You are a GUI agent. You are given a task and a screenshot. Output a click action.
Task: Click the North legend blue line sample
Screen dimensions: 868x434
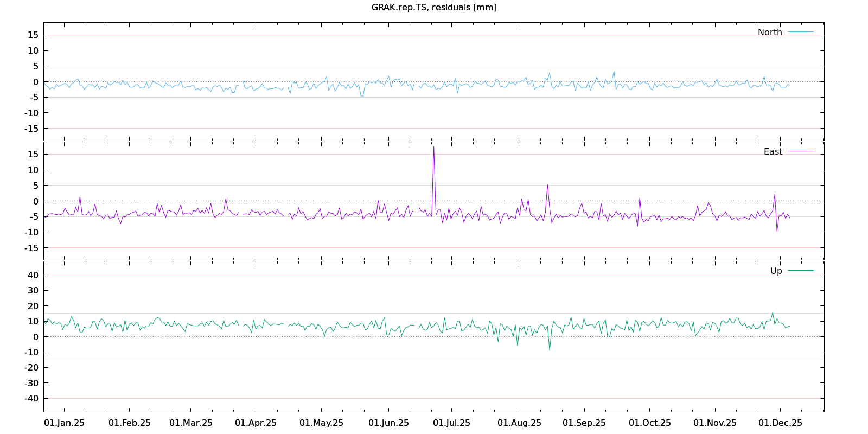[801, 33]
